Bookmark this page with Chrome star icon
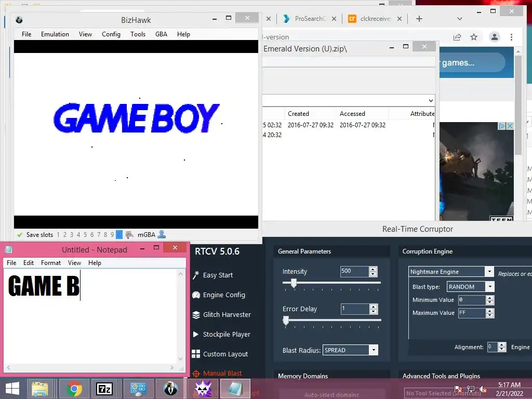Image resolution: width=532 pixels, height=399 pixels. coord(474,37)
